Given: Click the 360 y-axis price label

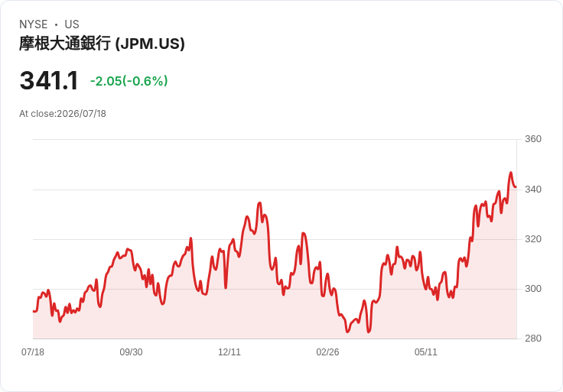Looking at the screenshot, I should pos(533,139).
